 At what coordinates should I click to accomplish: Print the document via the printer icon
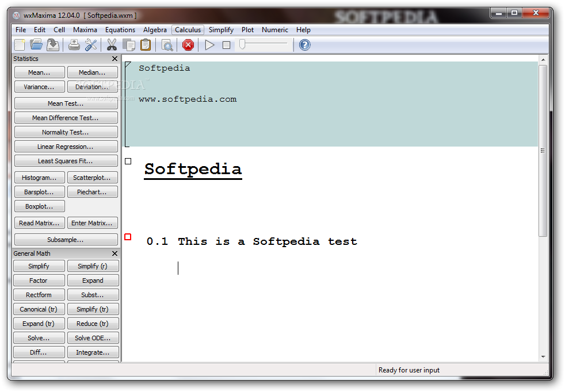(74, 45)
